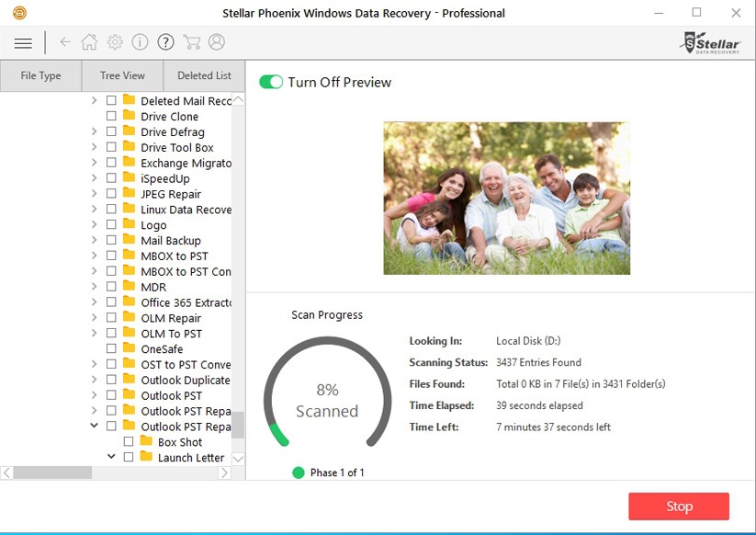756x535 pixels.
Task: Switch to the File Type tab
Action: [41, 75]
